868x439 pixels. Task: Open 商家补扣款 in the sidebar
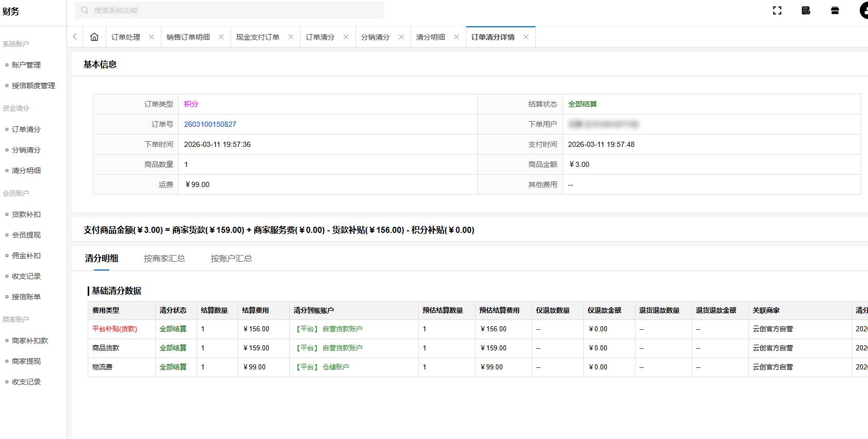30,341
